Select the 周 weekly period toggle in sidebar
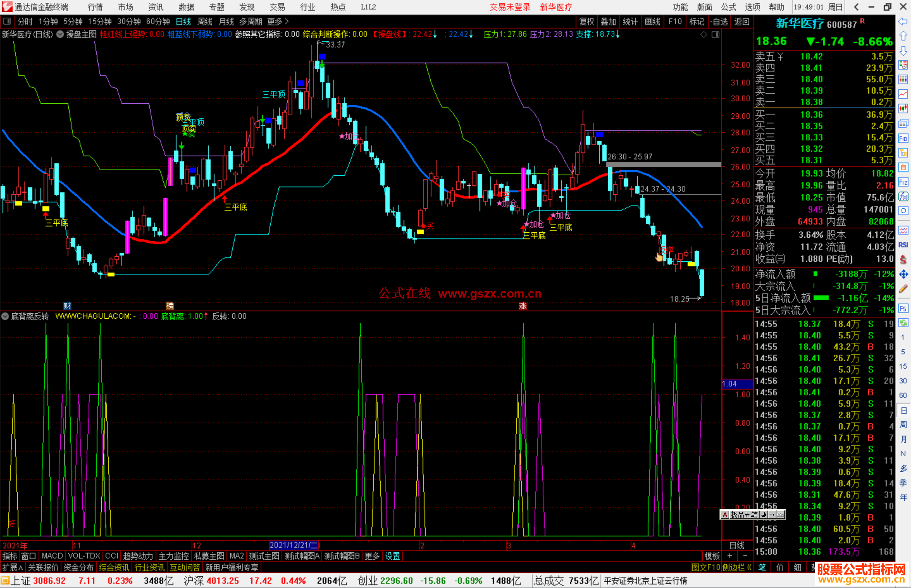The width and height of the screenshot is (911, 588). pos(903,424)
